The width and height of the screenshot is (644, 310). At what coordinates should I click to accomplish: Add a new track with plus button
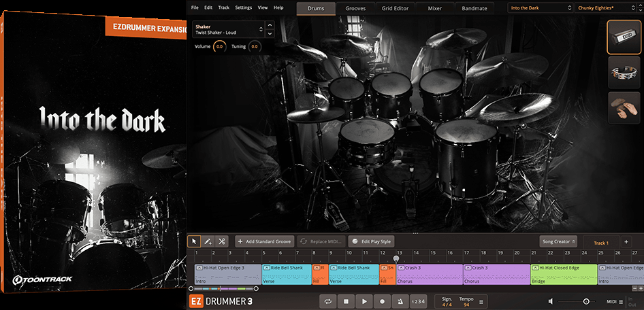click(626, 242)
